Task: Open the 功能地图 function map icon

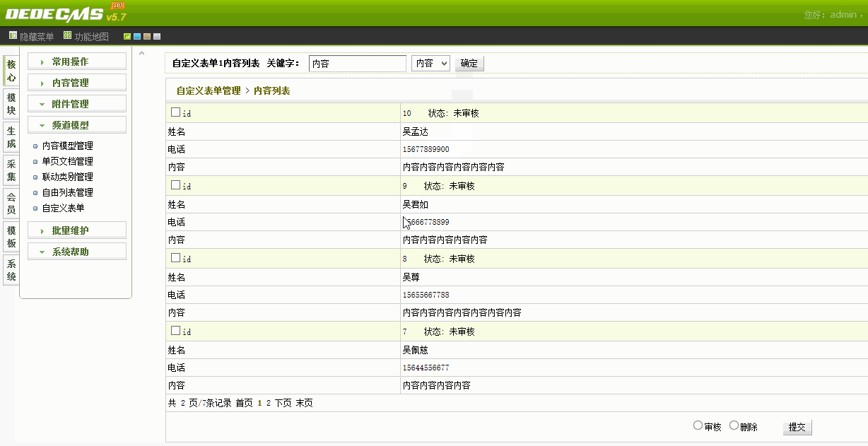Action: [x=67, y=35]
